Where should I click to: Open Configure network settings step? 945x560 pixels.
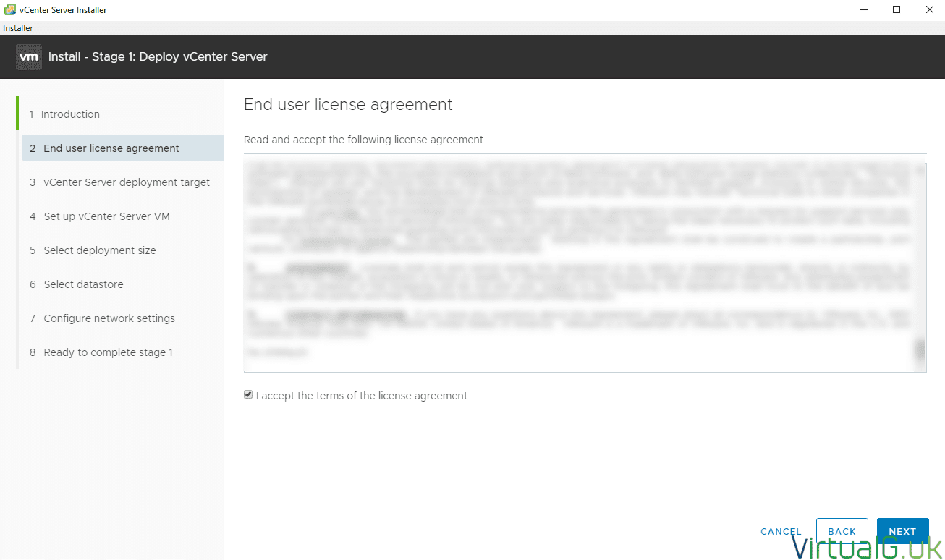point(122,318)
